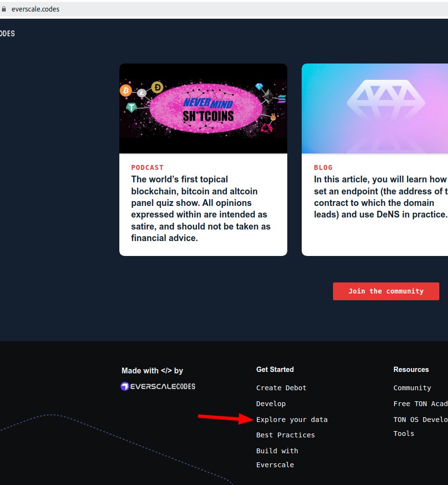The image size is (448, 485).
Task: Click the lock icon in address bar
Action: [4, 9]
